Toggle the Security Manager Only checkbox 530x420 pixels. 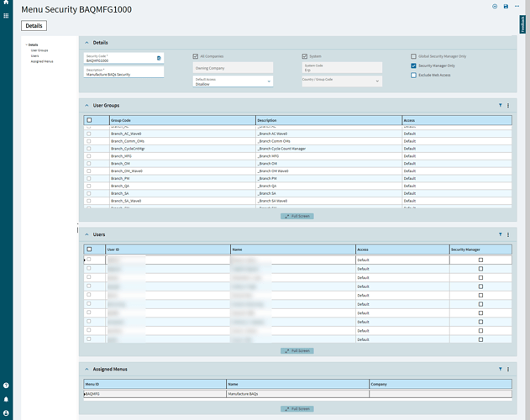click(413, 66)
